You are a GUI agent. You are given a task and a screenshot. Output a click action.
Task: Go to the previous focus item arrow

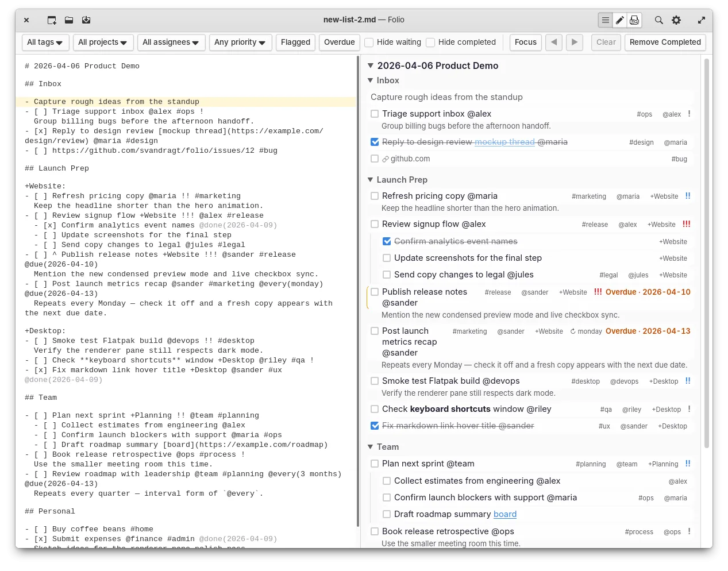[554, 42]
